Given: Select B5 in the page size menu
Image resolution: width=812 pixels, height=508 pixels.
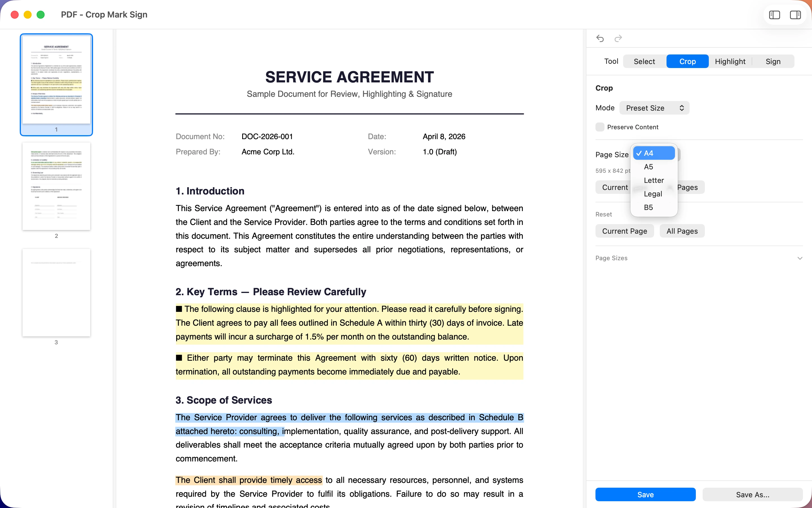Looking at the screenshot, I should pyautogui.click(x=654, y=207).
